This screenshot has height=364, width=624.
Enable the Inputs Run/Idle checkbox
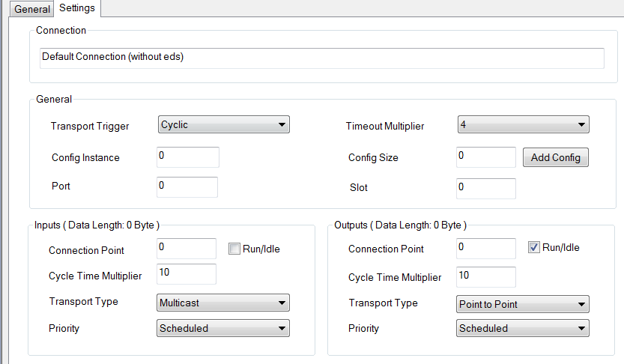[234, 249]
